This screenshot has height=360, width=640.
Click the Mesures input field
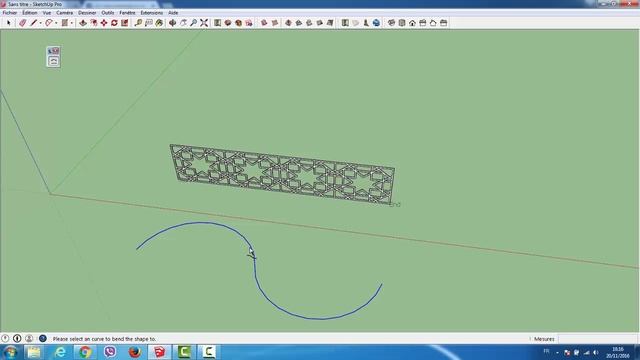coord(597,339)
